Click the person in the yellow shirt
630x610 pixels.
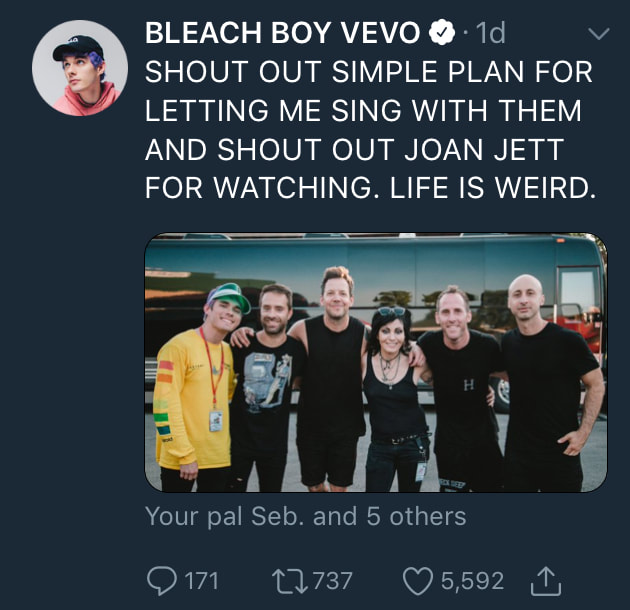pos(195,390)
